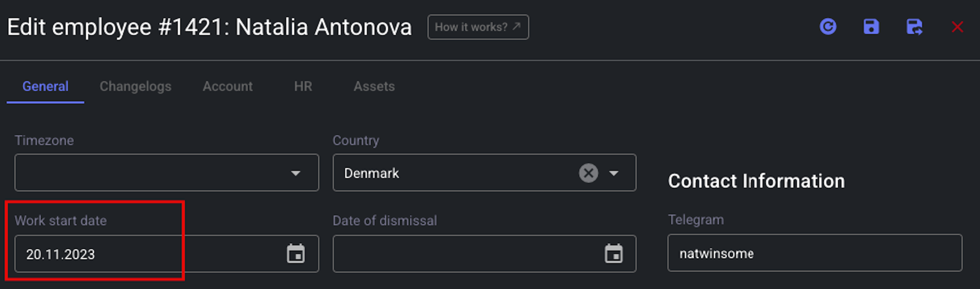Clear the Denmark country selection
980x289 pixels.
(589, 173)
